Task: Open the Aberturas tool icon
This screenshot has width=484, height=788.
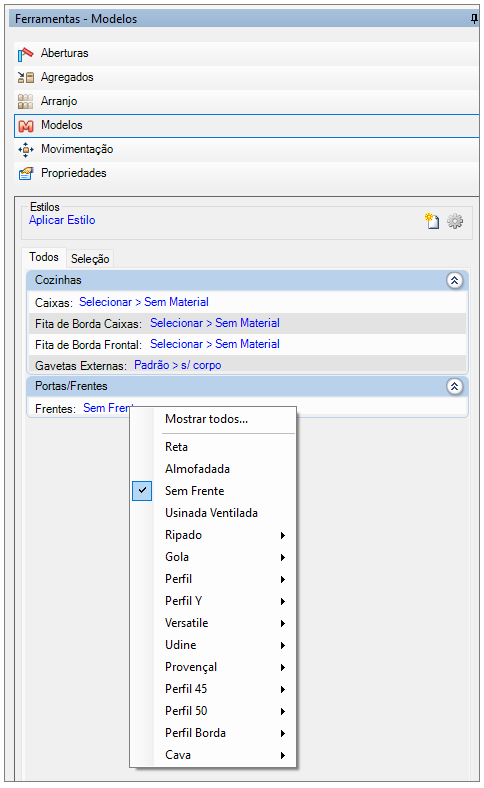Action: click(25, 54)
